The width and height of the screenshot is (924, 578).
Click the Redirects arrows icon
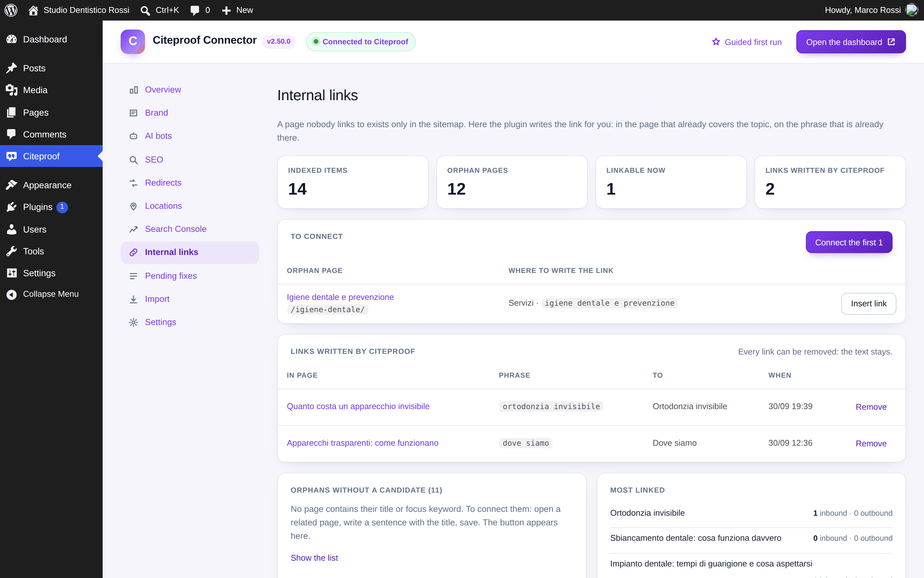(x=133, y=183)
